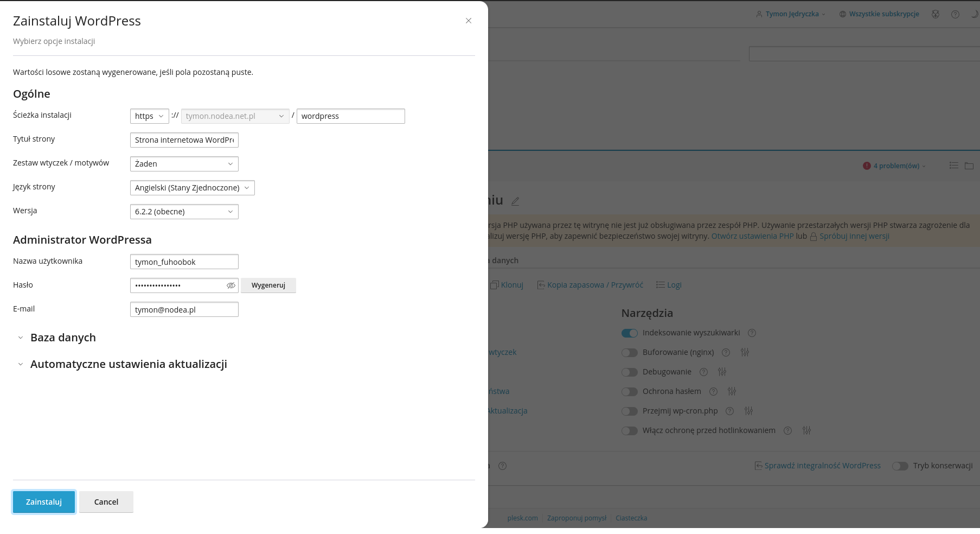The image size is (980, 534).
Task: Open Tymon Jędryczka user menu
Action: tap(791, 14)
